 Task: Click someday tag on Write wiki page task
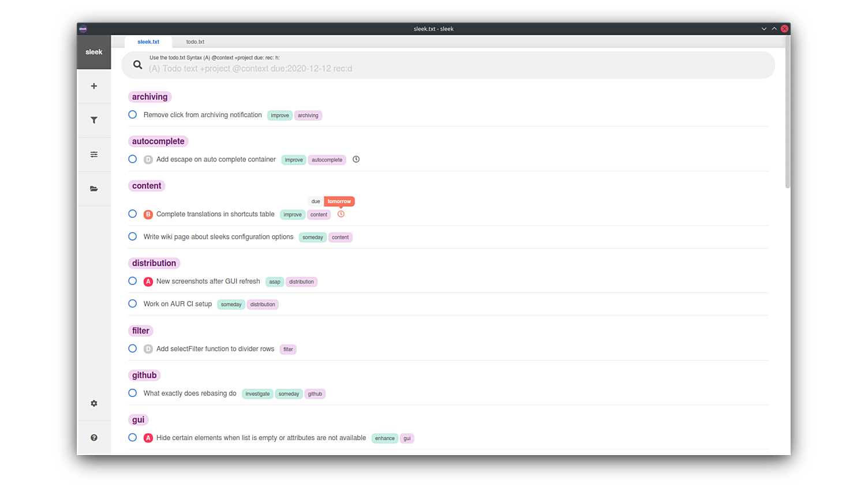click(313, 237)
